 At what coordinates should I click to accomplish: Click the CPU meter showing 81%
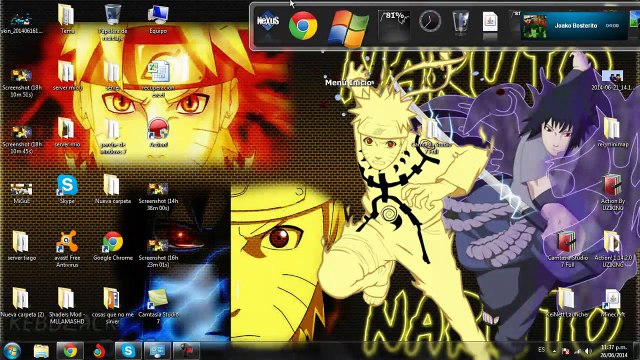click(393, 24)
